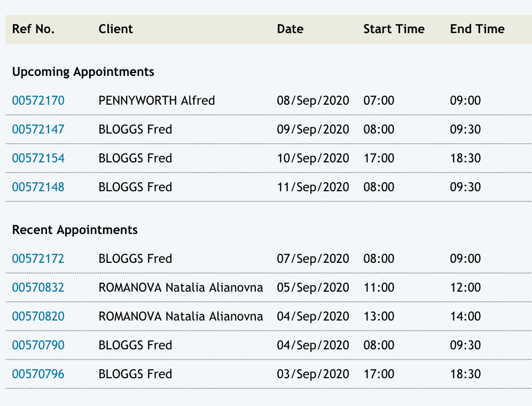Viewport: 532px width, 406px height.
Task: View appointment reference 00570832
Action: click(x=38, y=287)
